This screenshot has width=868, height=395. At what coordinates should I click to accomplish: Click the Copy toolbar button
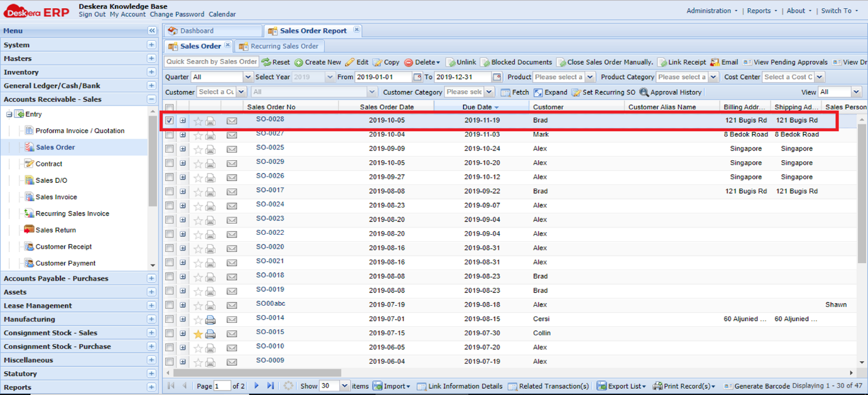(386, 62)
